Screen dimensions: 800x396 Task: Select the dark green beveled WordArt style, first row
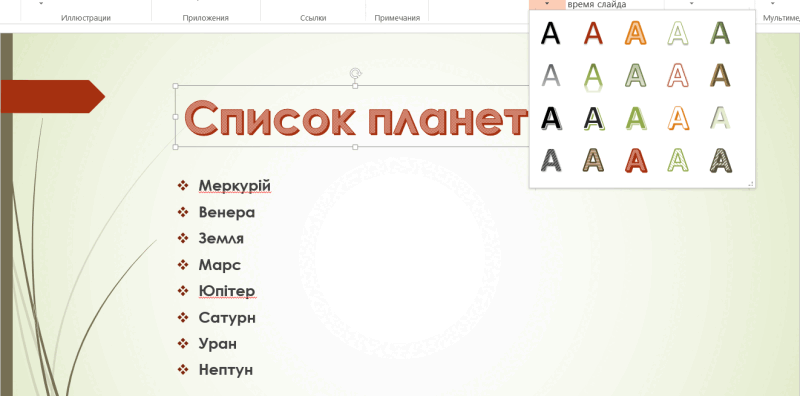click(720, 33)
